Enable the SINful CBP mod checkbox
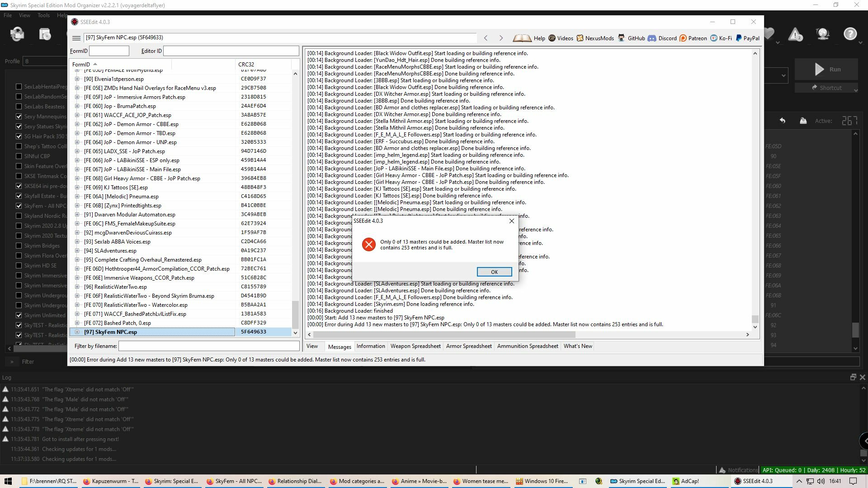The image size is (868, 488). tap(19, 156)
